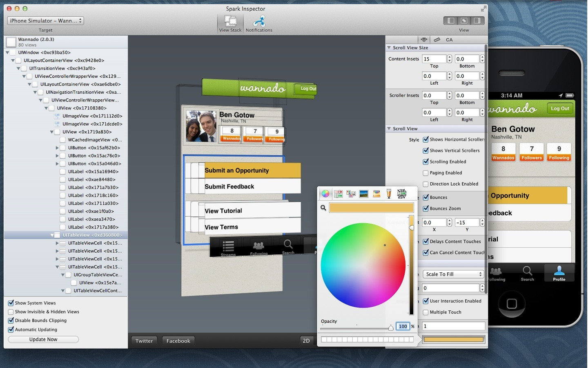Screen dimensions: 588x368
Task: Click the Content Insets Top field
Action: point(434,59)
